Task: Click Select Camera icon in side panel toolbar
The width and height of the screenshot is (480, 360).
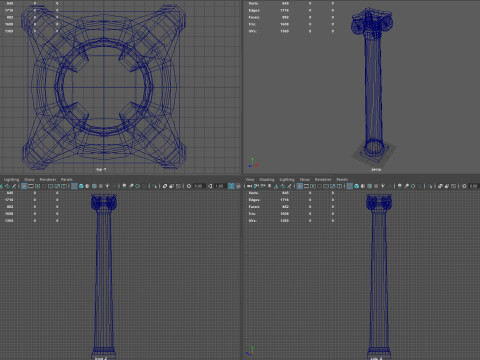Action: [x=249, y=186]
